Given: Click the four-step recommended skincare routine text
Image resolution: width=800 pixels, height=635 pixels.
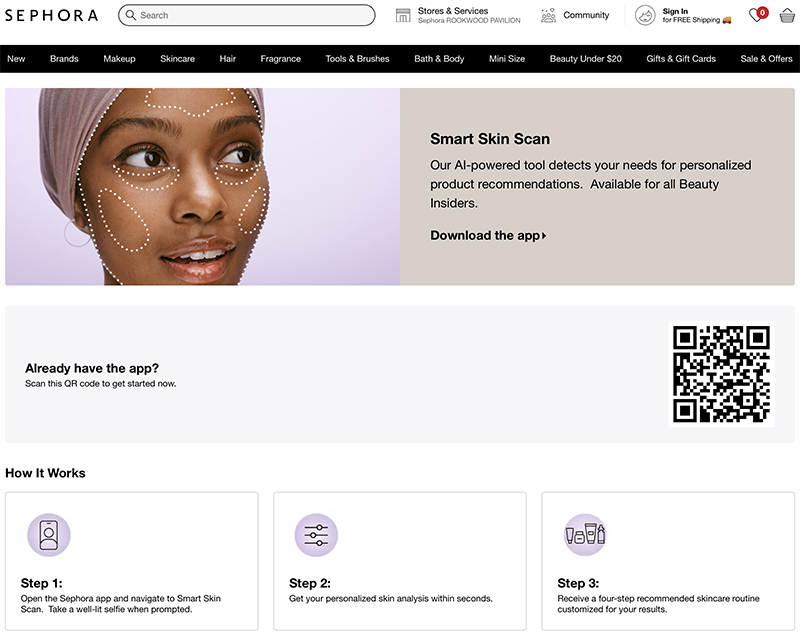Looking at the screenshot, I should coord(659,604).
